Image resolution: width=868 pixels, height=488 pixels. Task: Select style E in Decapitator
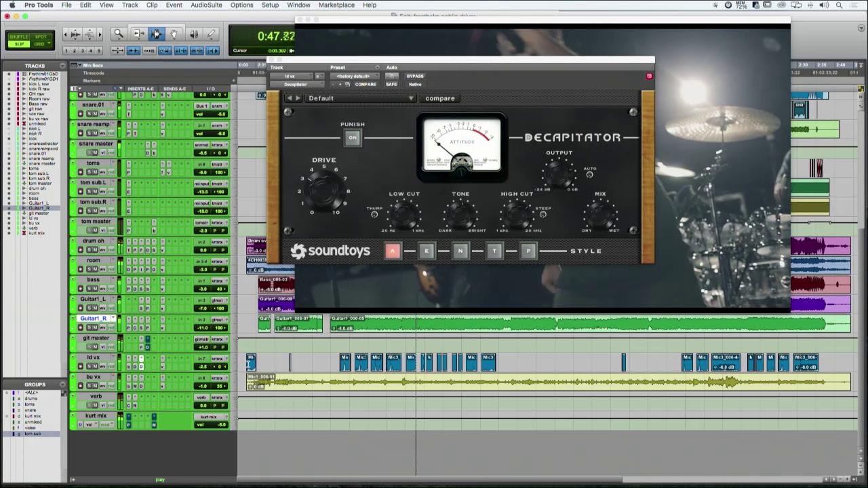pyautogui.click(x=427, y=251)
